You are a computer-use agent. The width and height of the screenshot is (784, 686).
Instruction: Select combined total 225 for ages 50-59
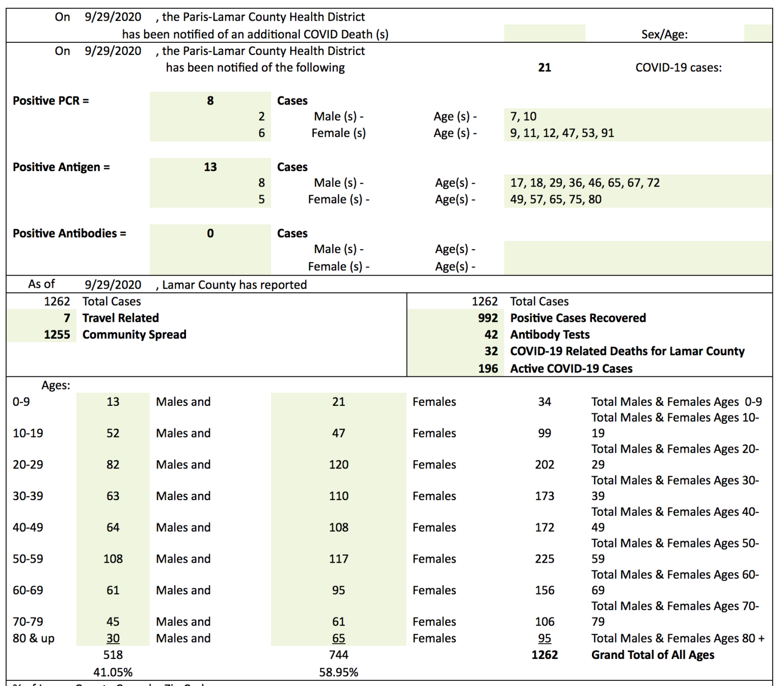545,559
